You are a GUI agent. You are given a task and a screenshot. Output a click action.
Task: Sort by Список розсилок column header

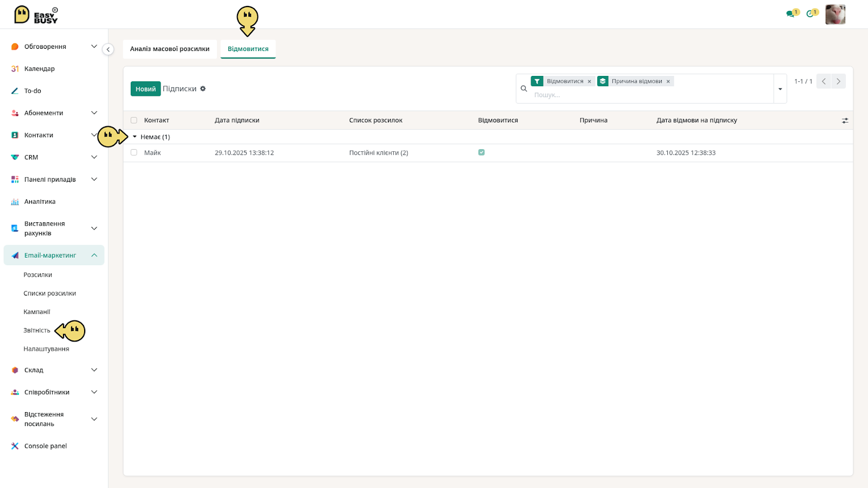(x=376, y=120)
